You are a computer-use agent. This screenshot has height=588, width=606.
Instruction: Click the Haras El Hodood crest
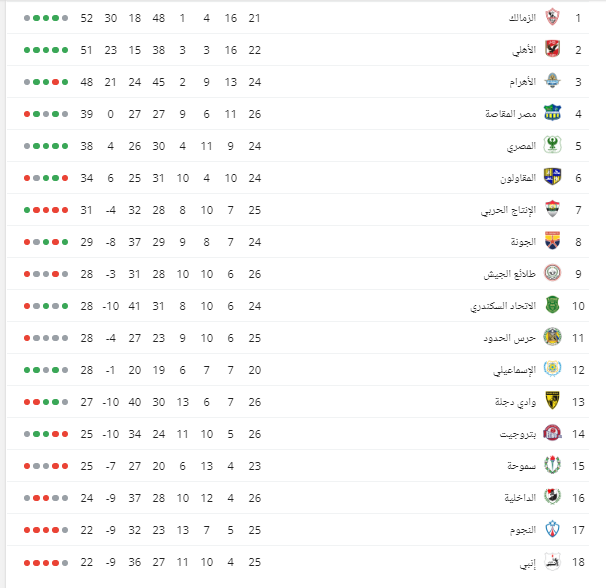[x=552, y=337]
